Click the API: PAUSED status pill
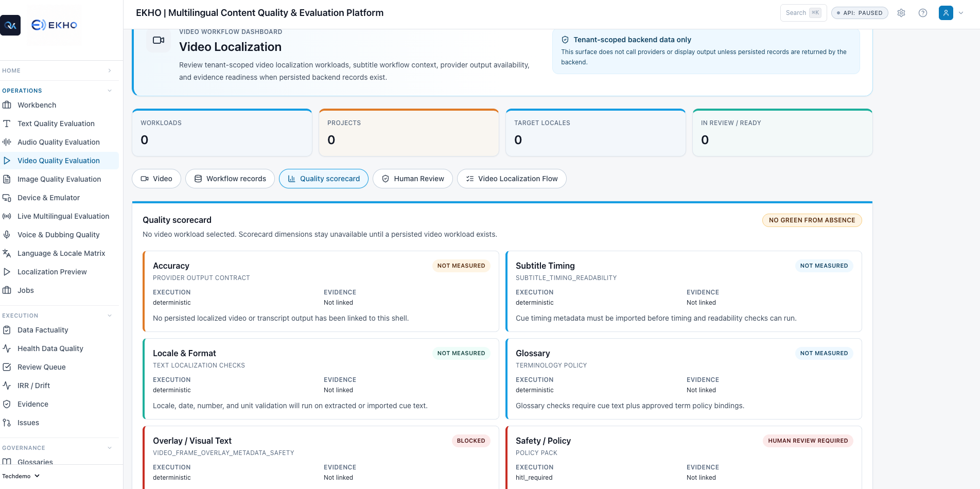 [860, 13]
